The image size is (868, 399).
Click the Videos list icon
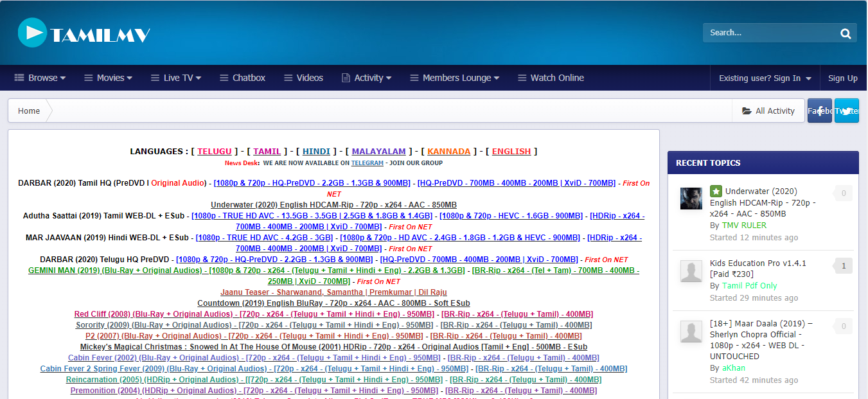pos(288,78)
